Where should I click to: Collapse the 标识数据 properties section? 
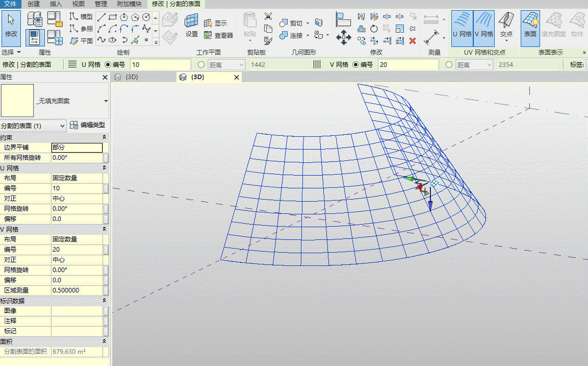coord(104,301)
